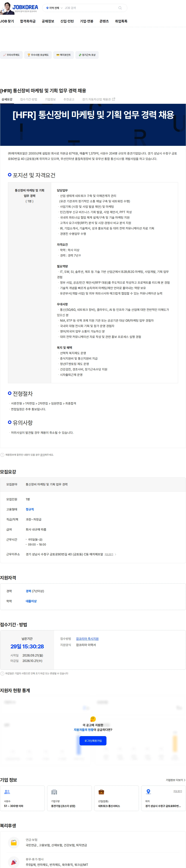Click the 휴무·휴가·행사 benefit icon

pyautogui.click(x=14, y=862)
